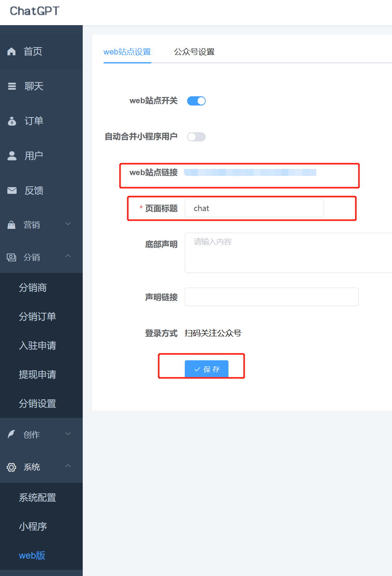Click into the 底部声明 text area
392x576 pixels.
288,253
